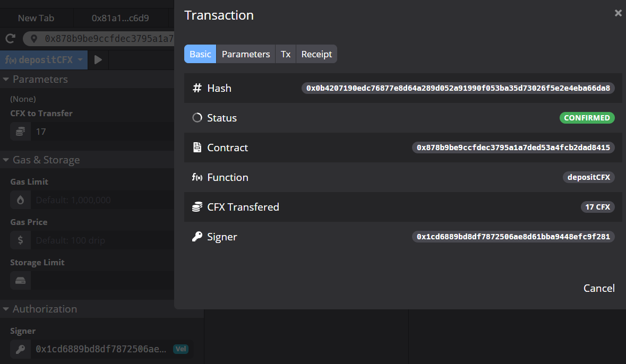This screenshot has height=364, width=626.
Task: Switch to the New Tab browser tab
Action: [x=36, y=18]
